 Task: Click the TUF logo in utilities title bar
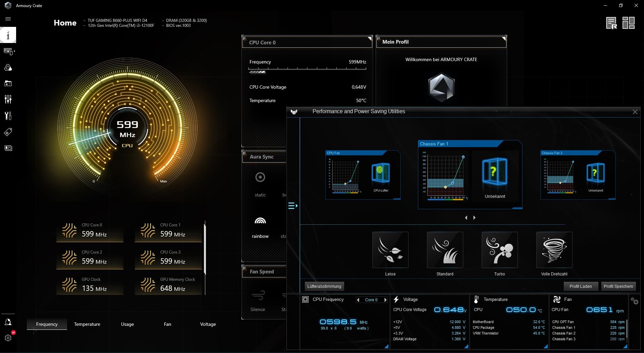(x=294, y=112)
